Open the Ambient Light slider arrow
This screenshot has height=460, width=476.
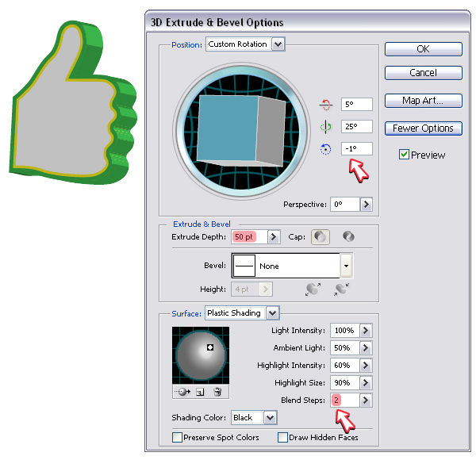(366, 347)
